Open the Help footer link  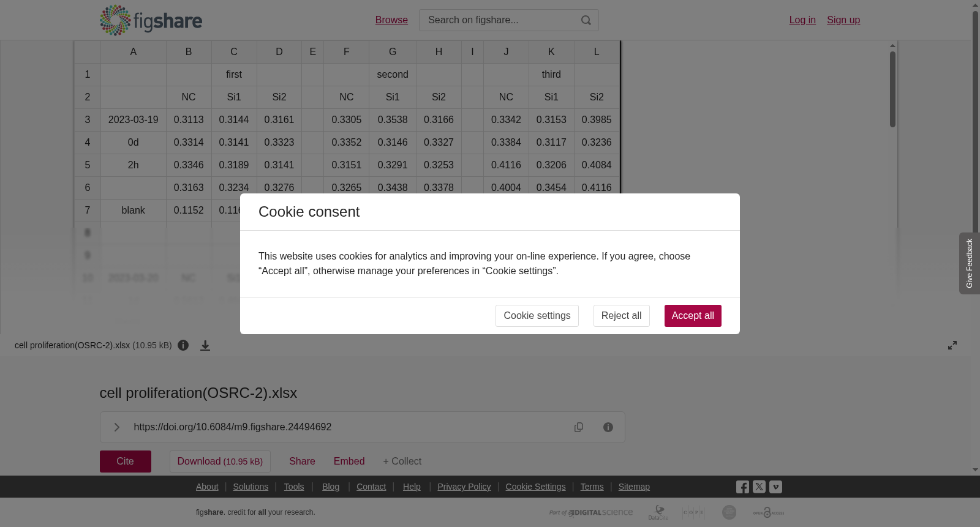[412, 487]
